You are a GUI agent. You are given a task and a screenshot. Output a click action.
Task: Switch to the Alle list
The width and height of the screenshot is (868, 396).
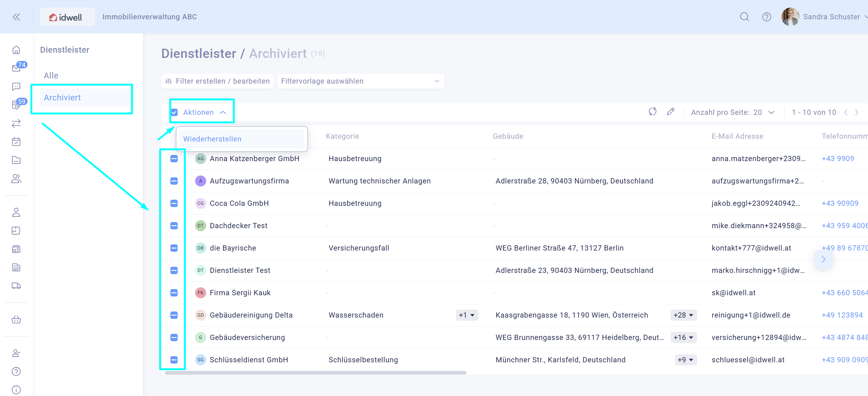51,76
